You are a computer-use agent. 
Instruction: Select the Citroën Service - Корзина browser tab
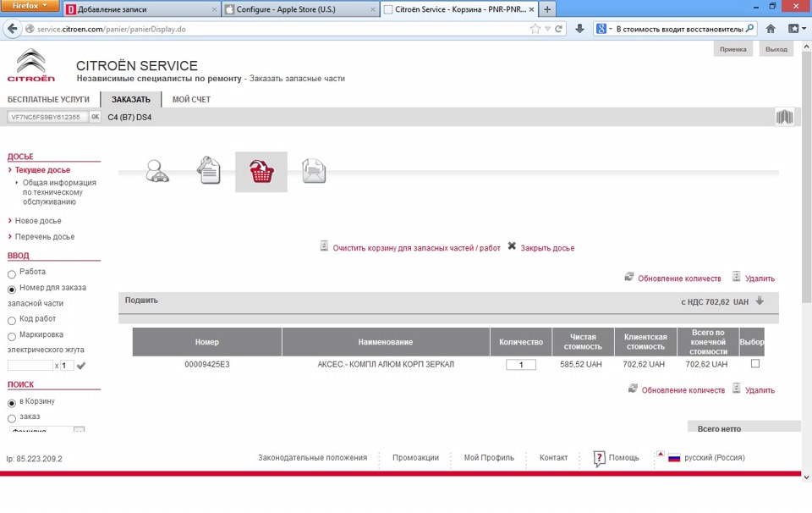(459, 9)
